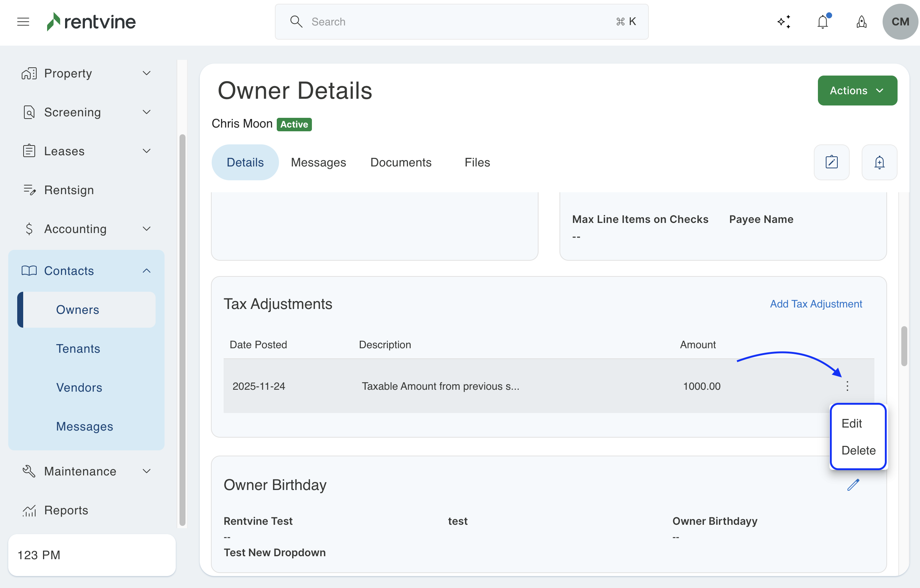This screenshot has height=588, width=920.
Task: Open the notifications bell
Action: [x=822, y=22]
